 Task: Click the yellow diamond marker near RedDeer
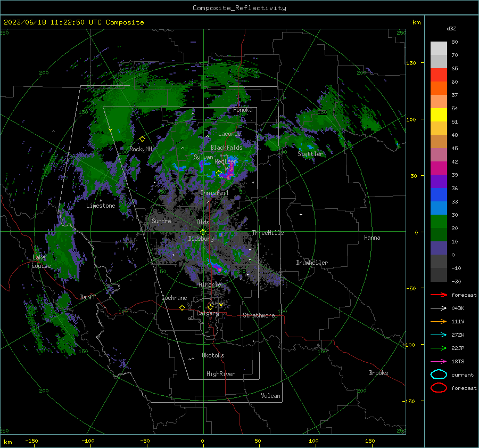(x=219, y=173)
